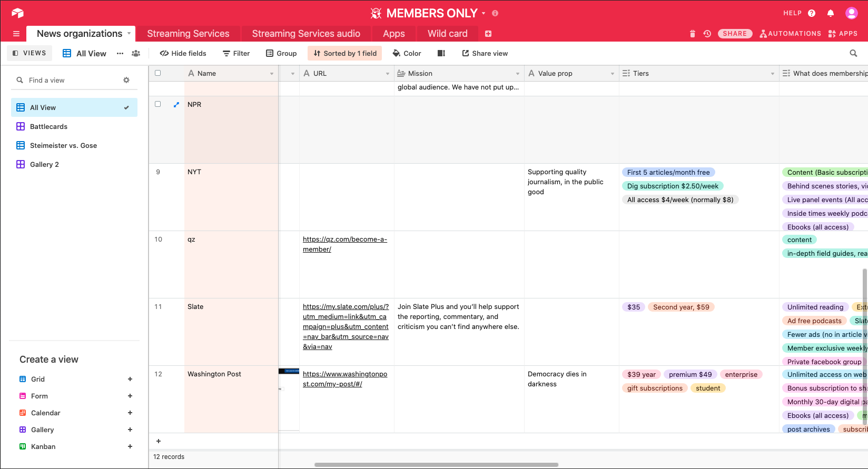Select Steimeister vs. Gose view

coord(74,145)
